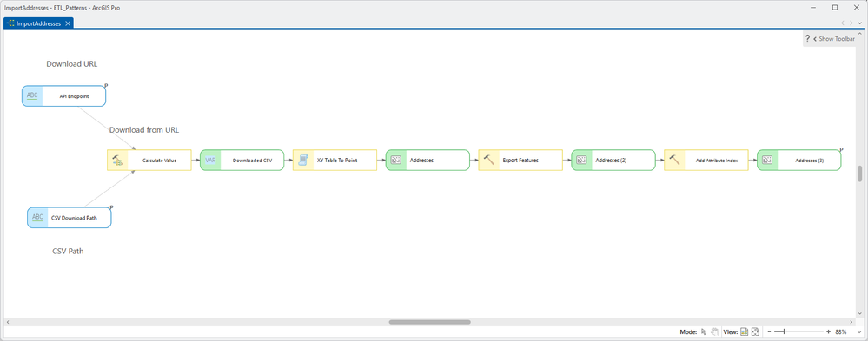Close the ImportAddresses tab
Screen dimensions: 868x341
pyautogui.click(x=68, y=23)
